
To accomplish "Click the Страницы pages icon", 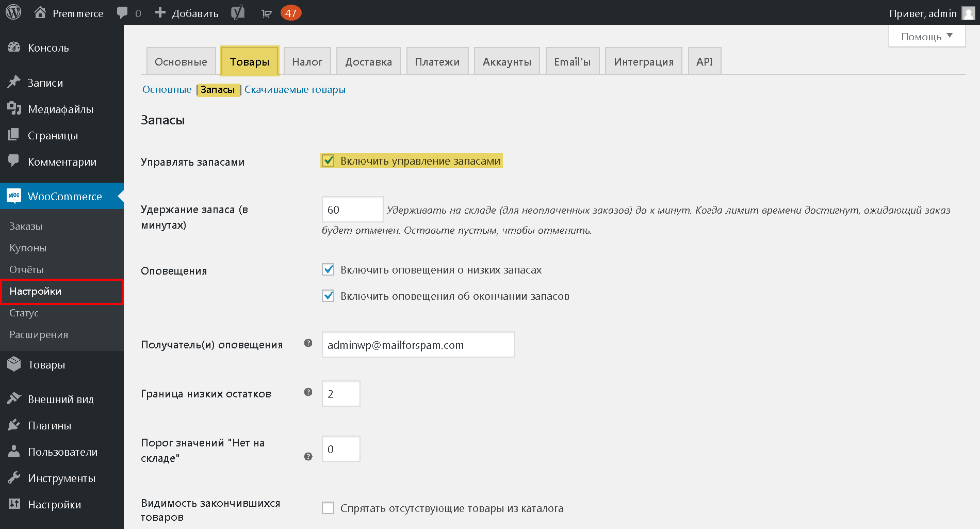I will (14, 135).
